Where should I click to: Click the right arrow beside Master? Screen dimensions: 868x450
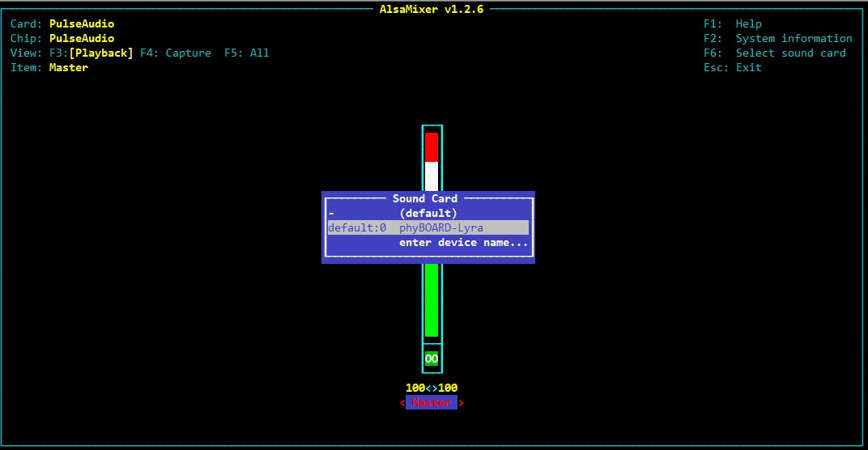pyautogui.click(x=462, y=402)
